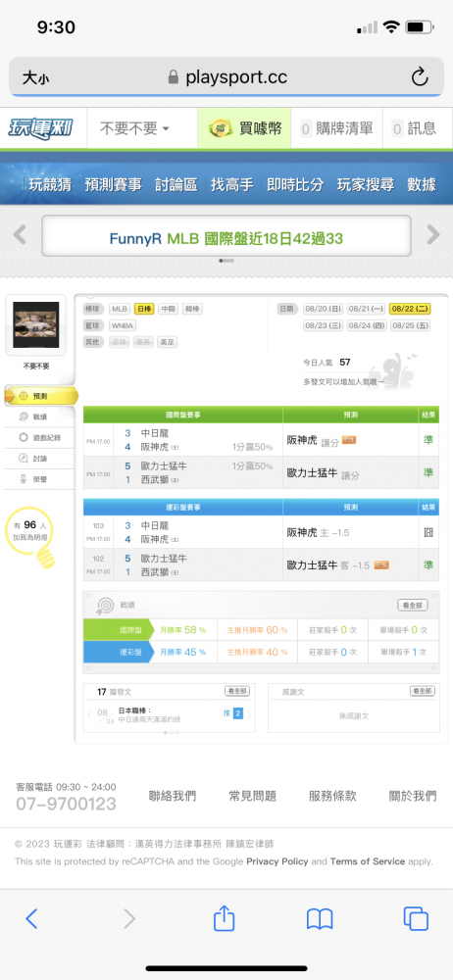Select the 韓棒 league filter
453x980 pixels.
coord(192,309)
